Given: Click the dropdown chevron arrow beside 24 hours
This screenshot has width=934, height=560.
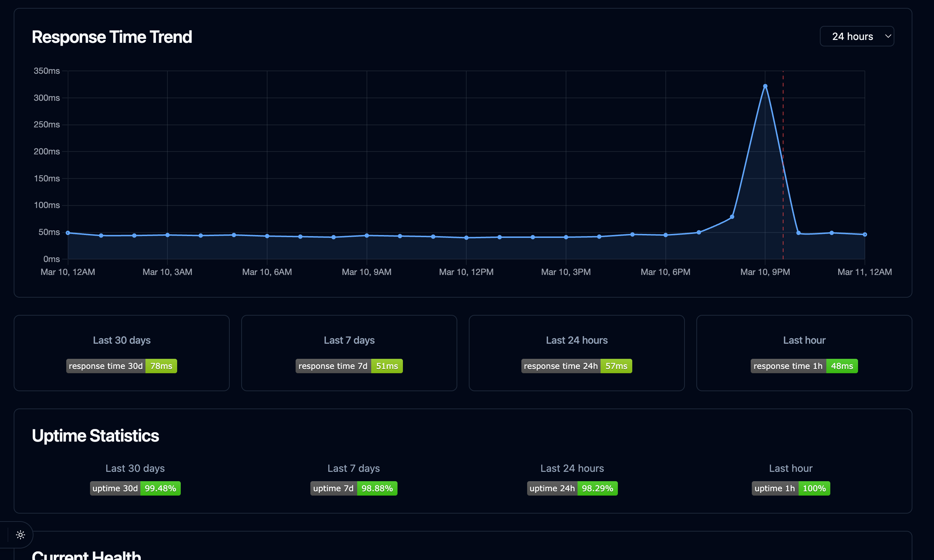Looking at the screenshot, I should click(888, 36).
